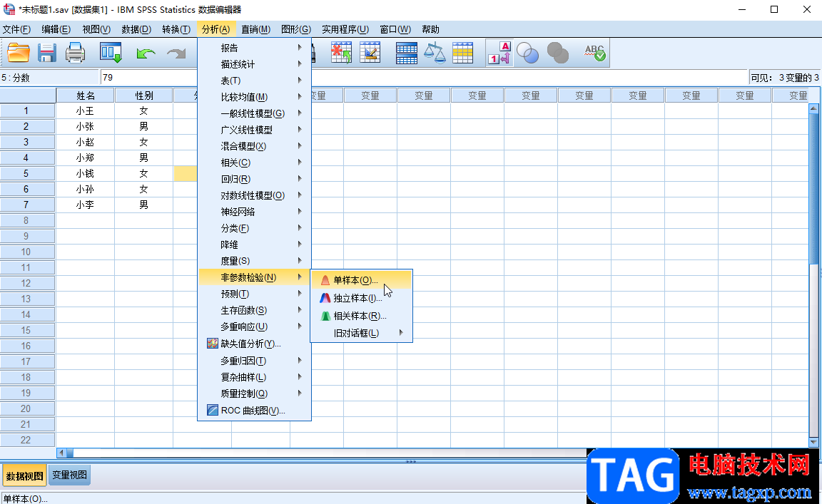Expand 比较均值(M) submenu
The height and width of the screenshot is (504, 822).
point(254,97)
